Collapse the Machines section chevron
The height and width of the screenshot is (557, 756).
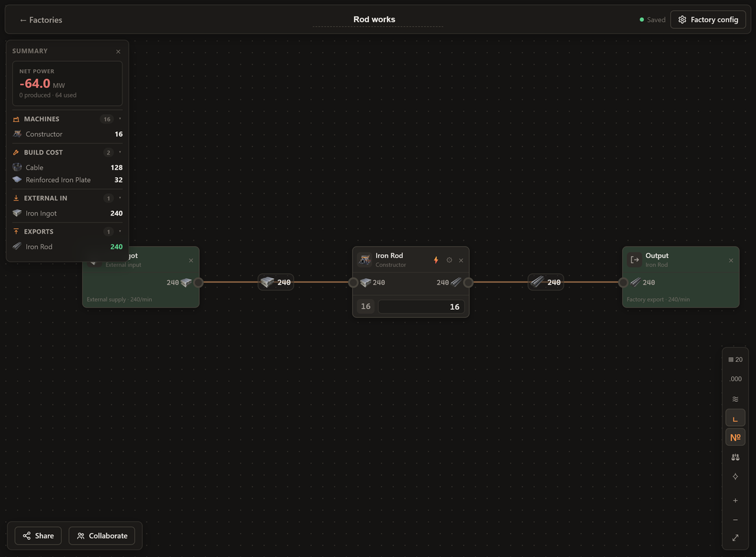click(120, 119)
